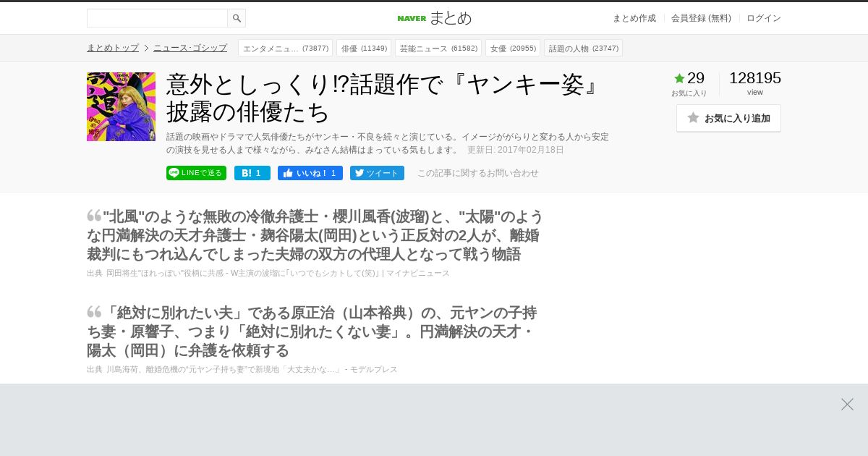
Task: Open ニュース･ゴシップ breadcrumb
Action: click(190, 48)
